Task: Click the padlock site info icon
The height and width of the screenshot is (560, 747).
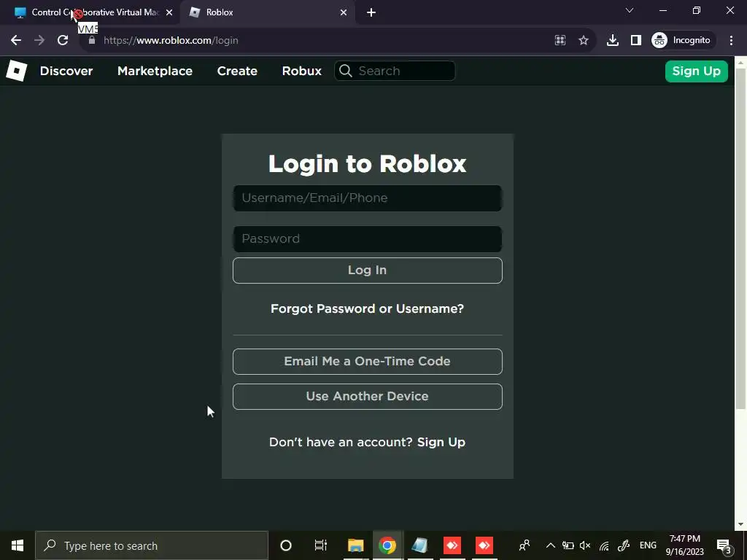Action: coord(92,41)
